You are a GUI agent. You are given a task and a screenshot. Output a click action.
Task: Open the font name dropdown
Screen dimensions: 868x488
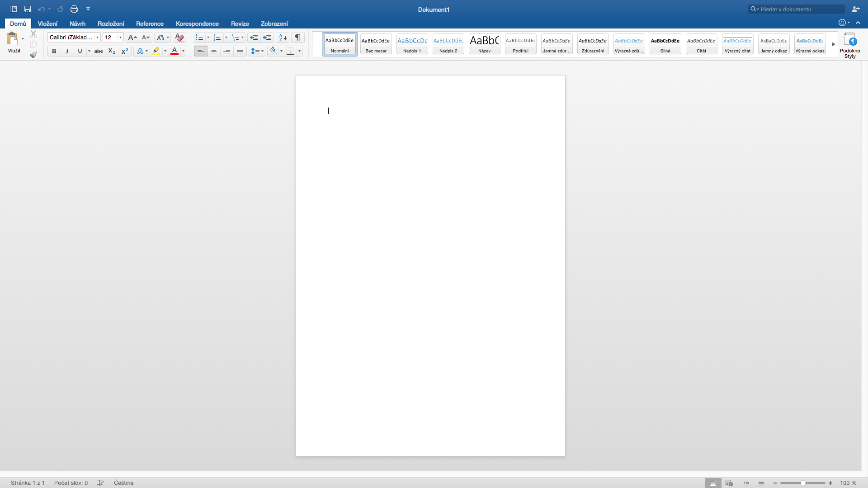tap(97, 38)
